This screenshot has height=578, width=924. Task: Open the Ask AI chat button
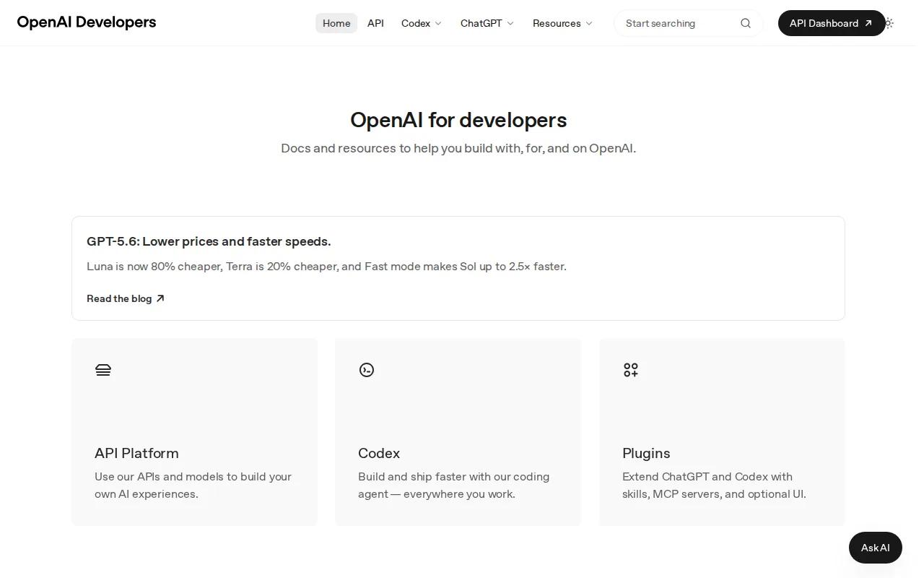[x=876, y=548]
